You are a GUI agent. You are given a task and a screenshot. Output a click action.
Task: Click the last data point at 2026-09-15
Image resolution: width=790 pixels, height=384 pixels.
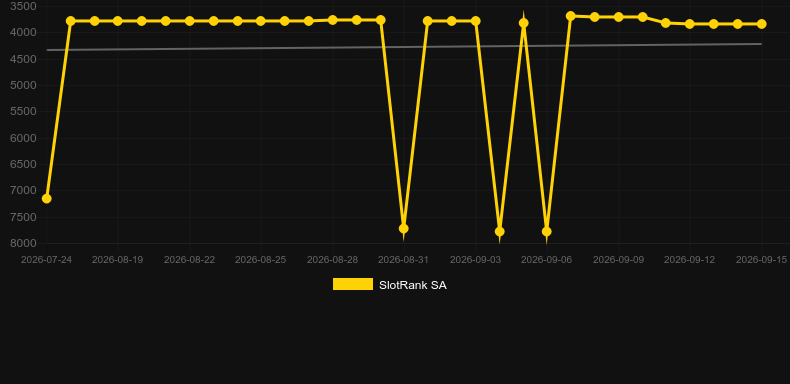pos(761,24)
